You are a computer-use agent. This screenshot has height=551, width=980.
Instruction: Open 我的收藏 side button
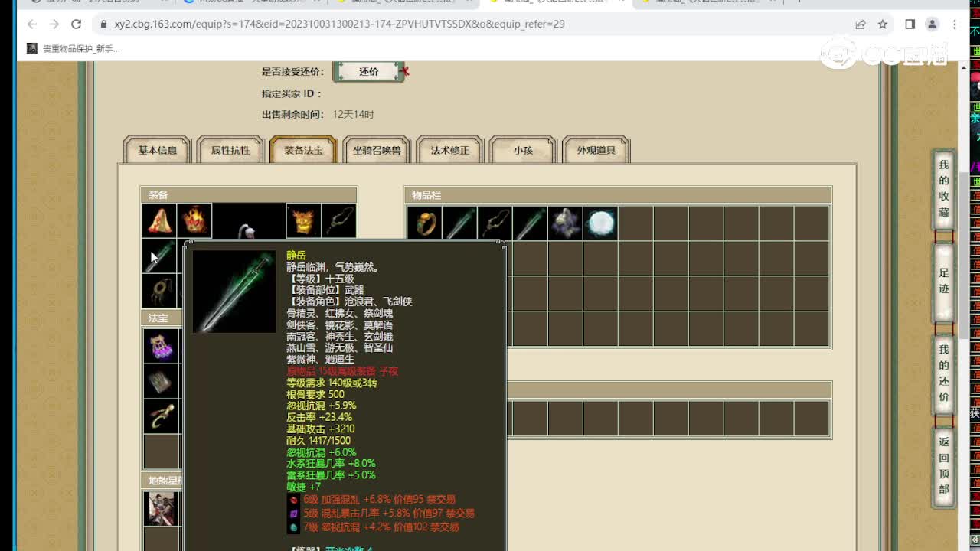pos(943,190)
